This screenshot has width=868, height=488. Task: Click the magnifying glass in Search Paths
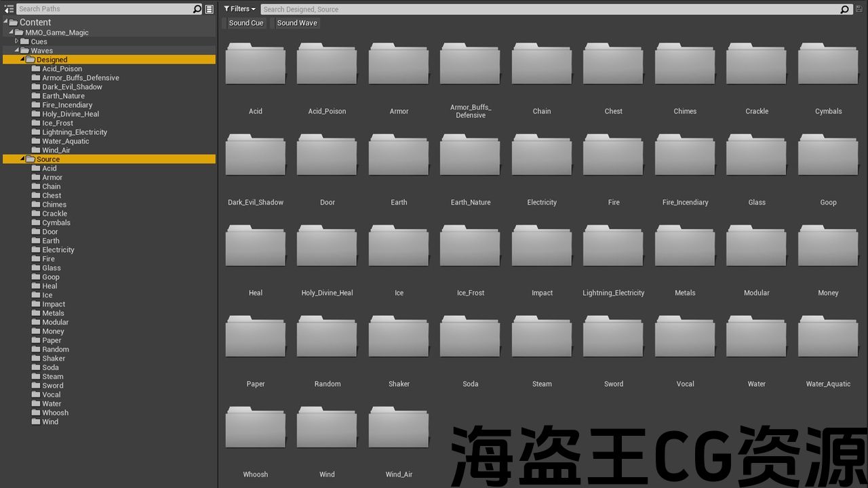point(196,9)
